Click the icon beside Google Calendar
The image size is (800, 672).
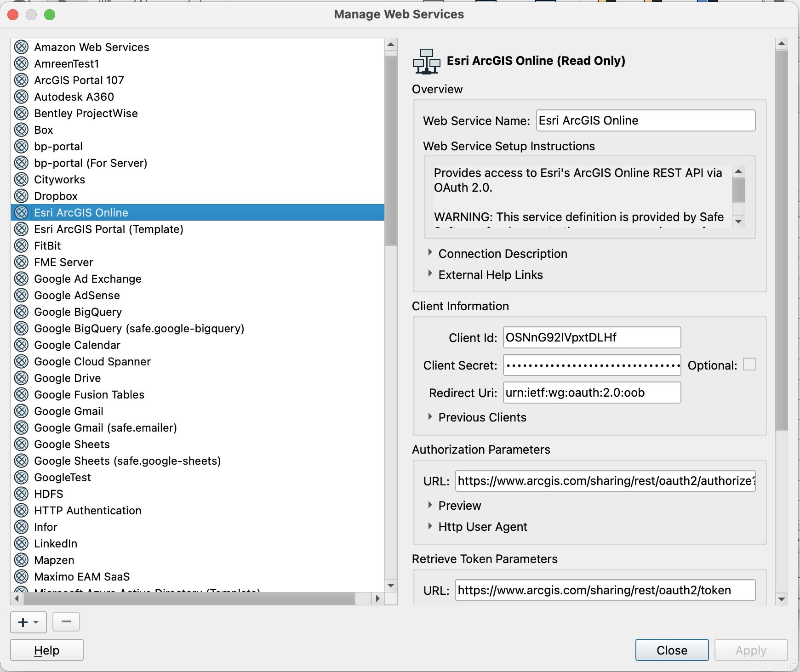pos(21,345)
